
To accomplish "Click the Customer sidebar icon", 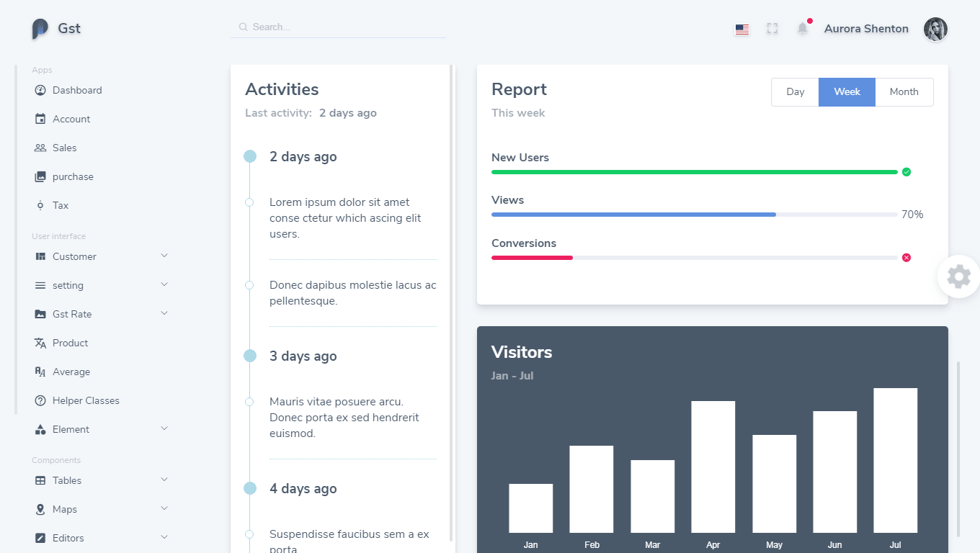I will 40,256.
